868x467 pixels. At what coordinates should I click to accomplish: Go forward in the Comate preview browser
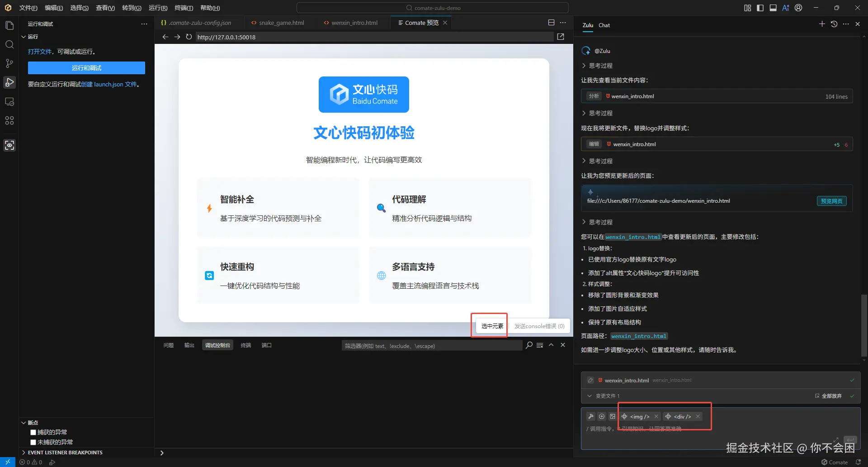click(x=177, y=37)
